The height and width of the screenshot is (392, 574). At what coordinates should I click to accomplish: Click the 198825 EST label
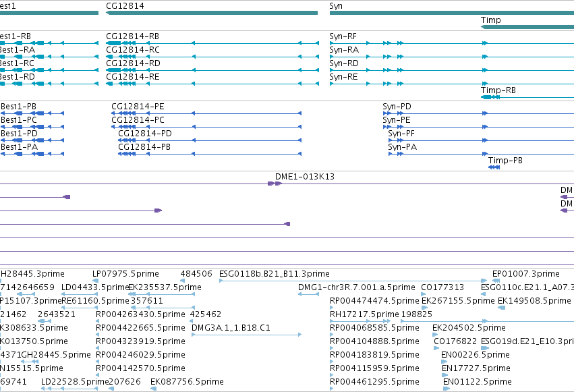click(417, 314)
